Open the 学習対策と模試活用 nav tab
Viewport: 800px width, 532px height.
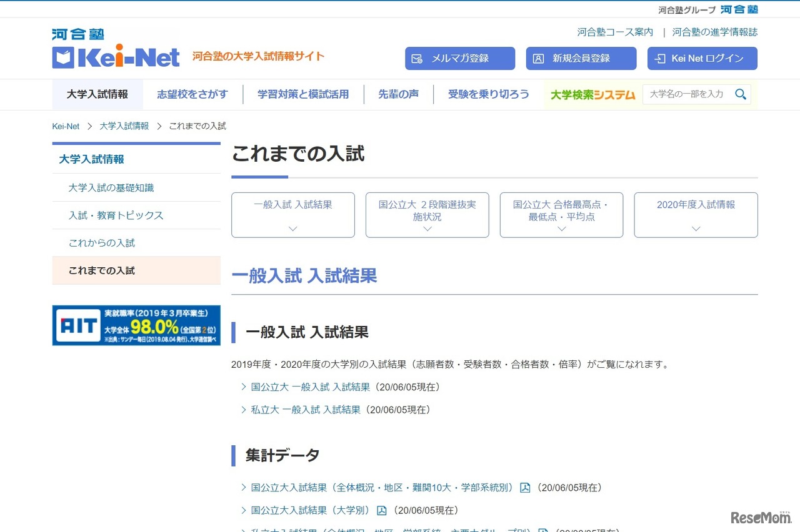303,94
